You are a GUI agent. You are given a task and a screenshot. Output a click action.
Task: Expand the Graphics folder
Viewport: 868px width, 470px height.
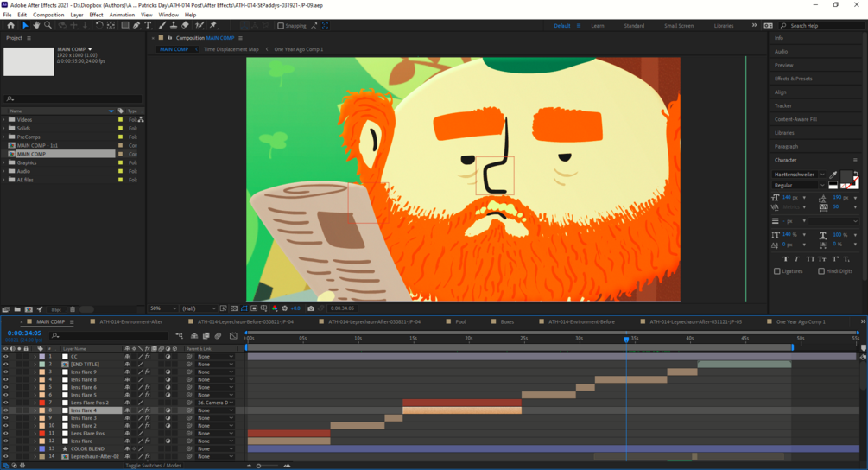tap(3, 162)
